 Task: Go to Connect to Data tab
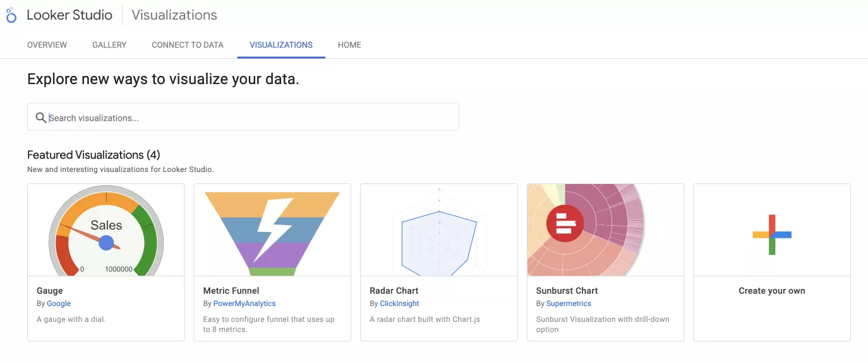tap(188, 45)
